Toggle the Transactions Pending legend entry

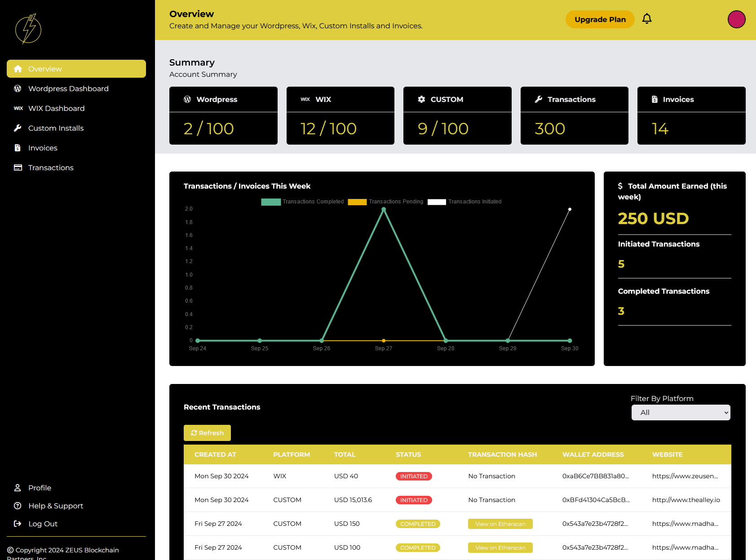385,202
